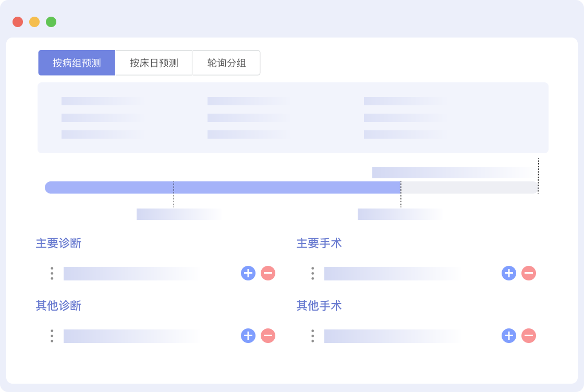Screen dimensions: 584x392
Task: Click the 主要诊断 entry field
Action: point(130,274)
